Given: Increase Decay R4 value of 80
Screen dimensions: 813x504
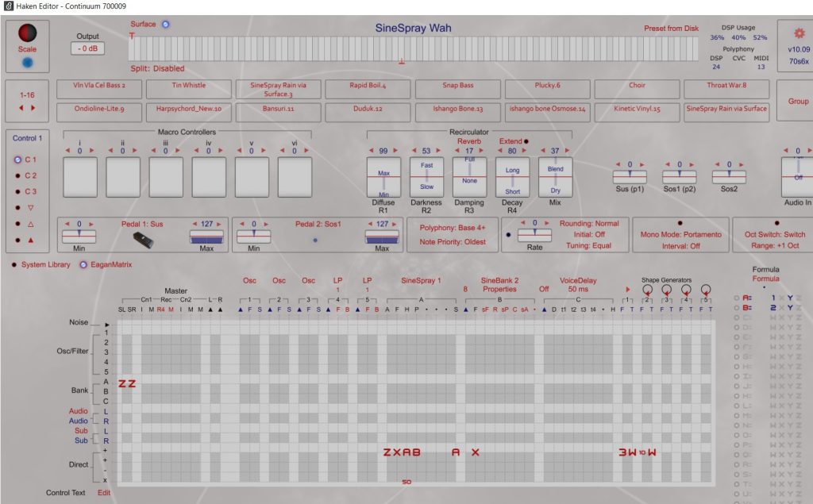Looking at the screenshot, I should click(524, 150).
